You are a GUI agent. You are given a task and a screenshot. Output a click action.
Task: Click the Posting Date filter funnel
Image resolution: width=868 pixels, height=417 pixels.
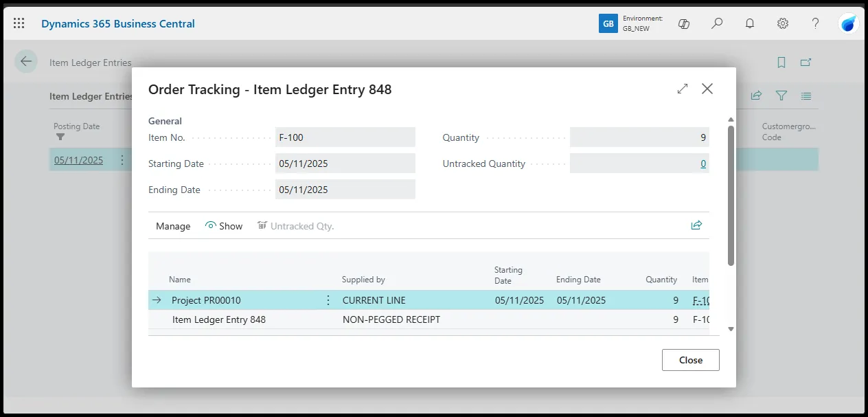tap(60, 137)
